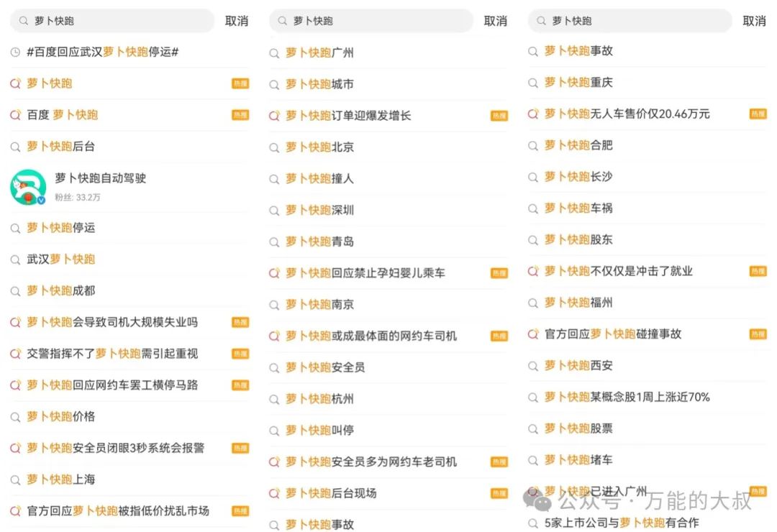The image size is (777, 532).
Task: Focus the middle panel search field
Action: coord(371,21)
